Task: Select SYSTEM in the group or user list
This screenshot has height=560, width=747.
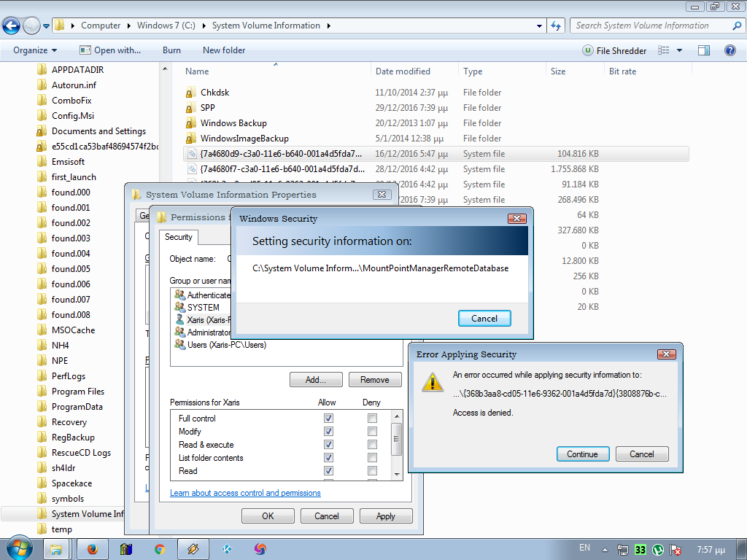Action: 203,308
